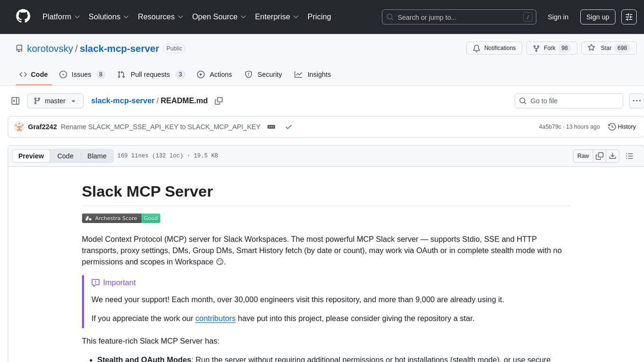Open the slack-mcp-server repository title link
This screenshot has height=362, width=644.
(x=119, y=48)
